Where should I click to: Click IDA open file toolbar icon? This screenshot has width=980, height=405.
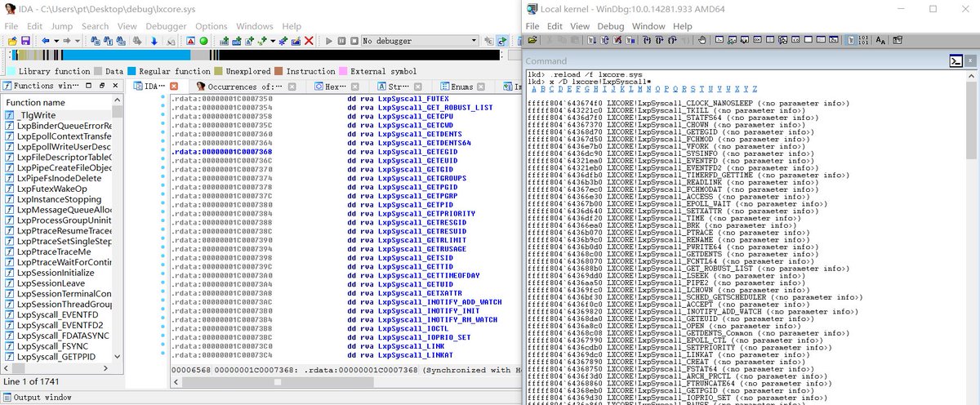tap(11, 41)
